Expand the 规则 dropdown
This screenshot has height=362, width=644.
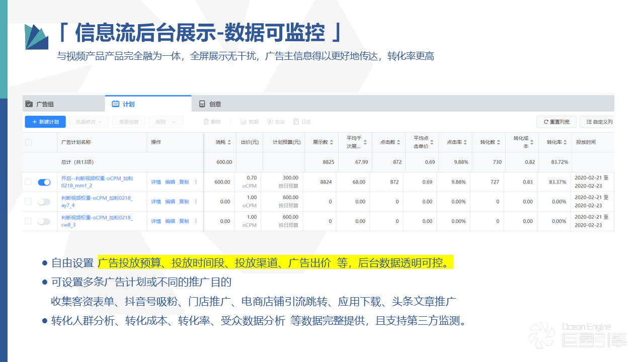coord(166,122)
